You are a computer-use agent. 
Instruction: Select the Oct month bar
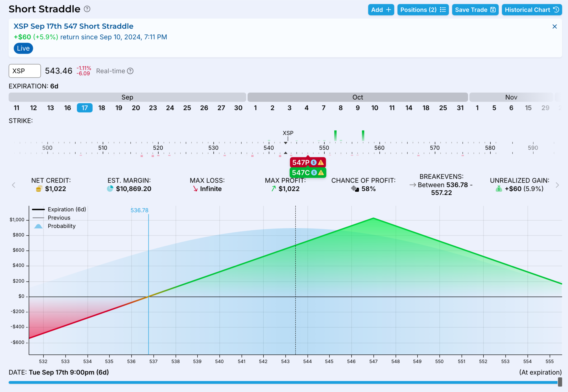point(357,97)
